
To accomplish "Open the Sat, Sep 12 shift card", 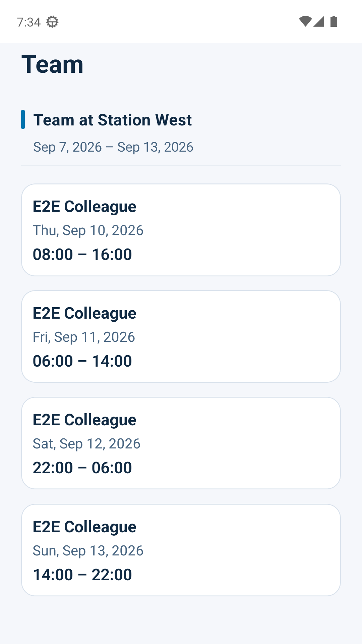I will [181, 443].
